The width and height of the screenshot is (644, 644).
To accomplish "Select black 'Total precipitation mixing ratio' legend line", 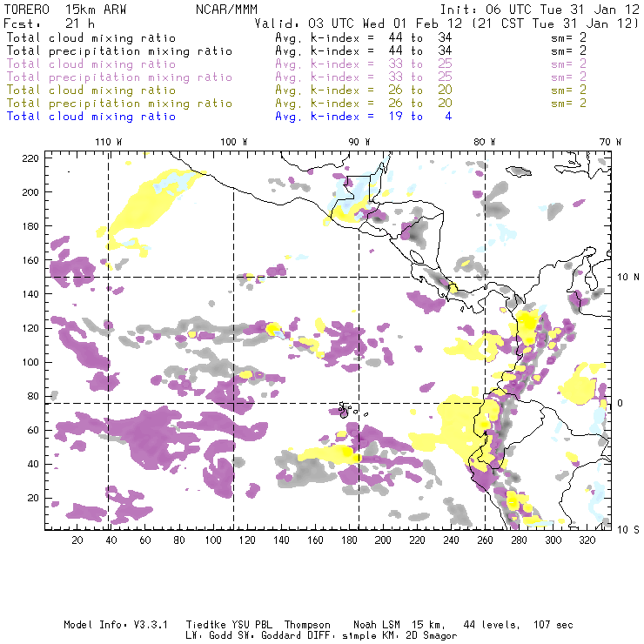I will tap(119, 51).
